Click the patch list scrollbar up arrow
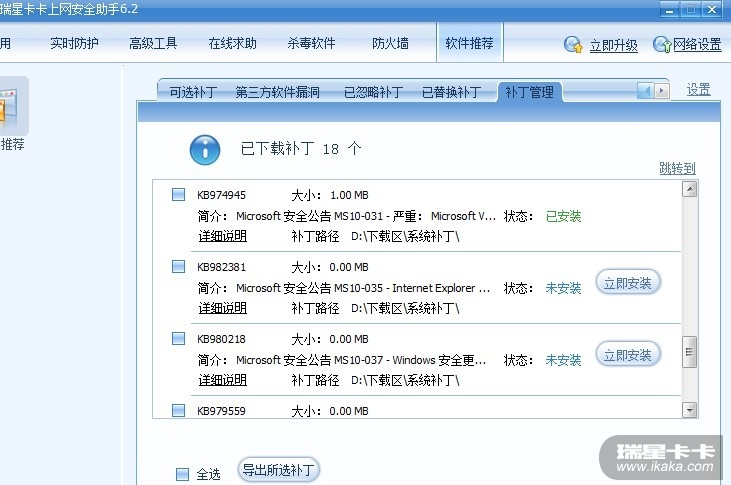731x485 pixels. tap(690, 189)
